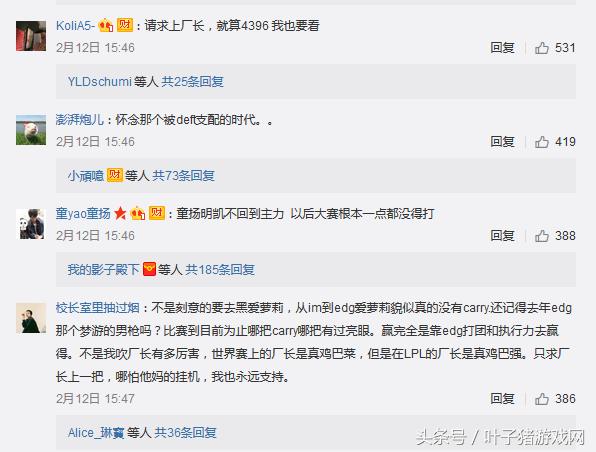Expand the 共36条回复 reply thread
Screen dimensions: 596x452
pos(185,433)
